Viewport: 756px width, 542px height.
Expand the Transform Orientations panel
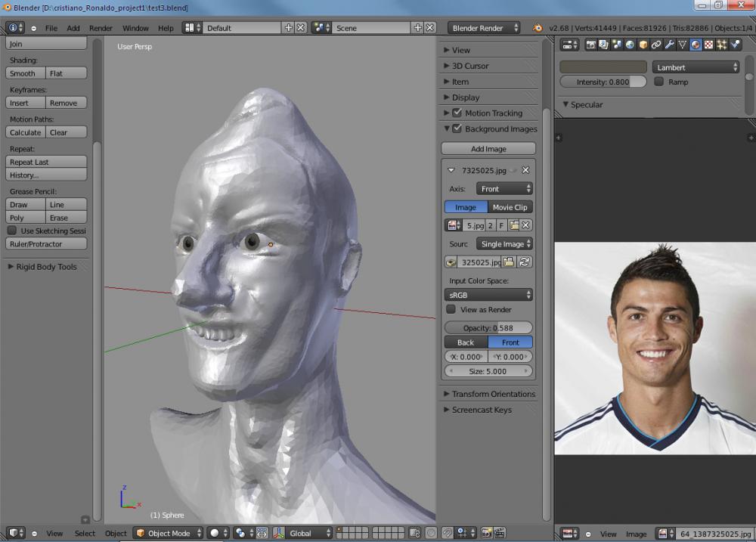(488, 394)
